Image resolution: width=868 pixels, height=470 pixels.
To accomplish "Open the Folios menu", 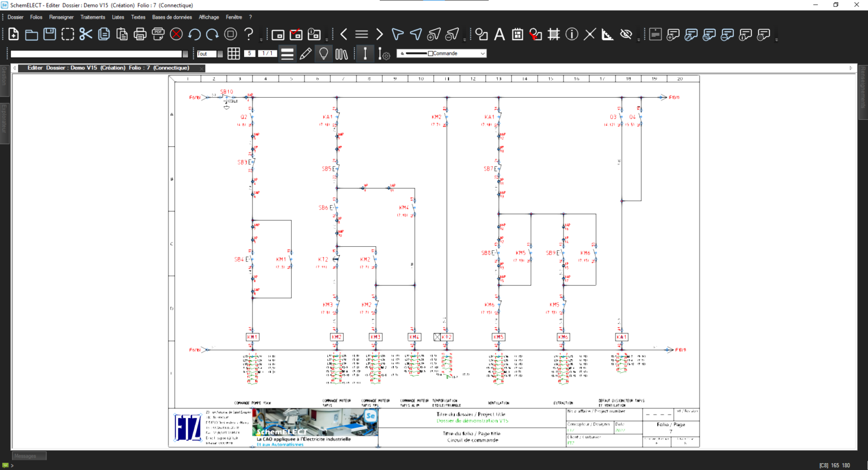I will click(36, 17).
